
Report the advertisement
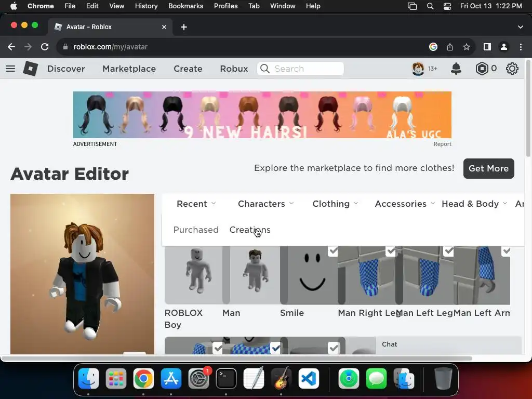pos(443,144)
